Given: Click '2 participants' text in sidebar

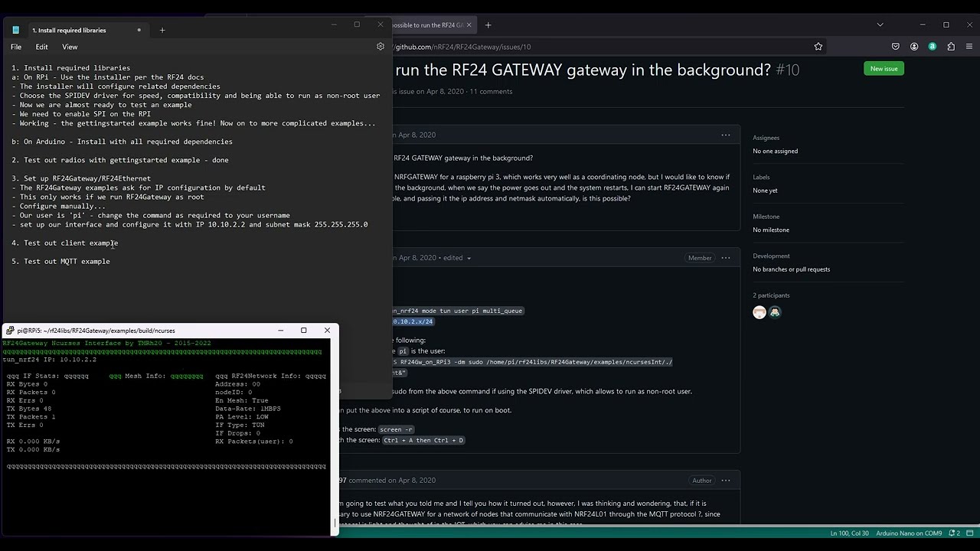Looking at the screenshot, I should point(771,295).
